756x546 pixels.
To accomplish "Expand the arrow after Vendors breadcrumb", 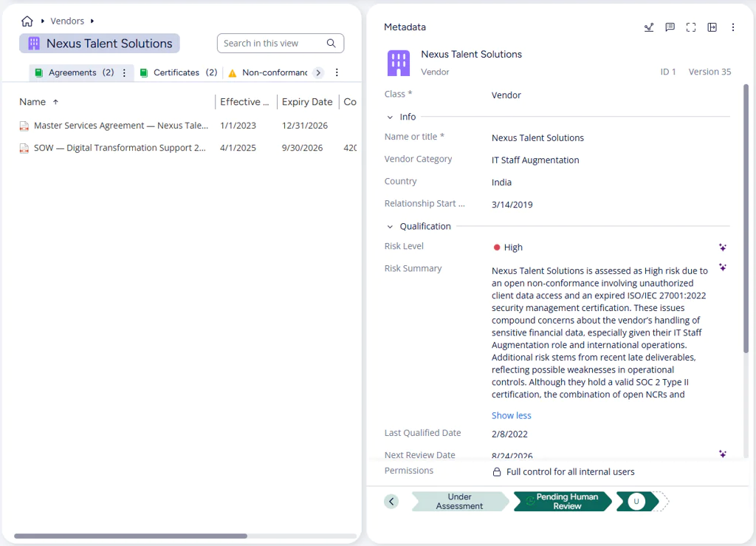I will tap(92, 21).
